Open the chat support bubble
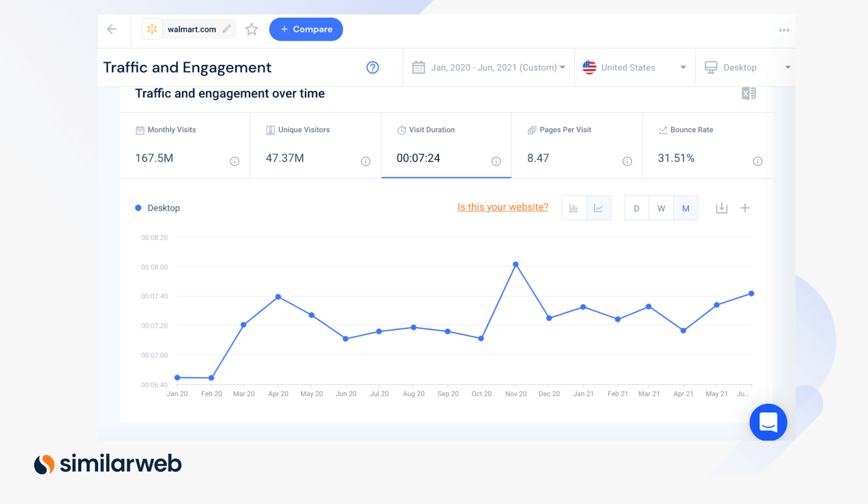The image size is (868, 504). (768, 423)
